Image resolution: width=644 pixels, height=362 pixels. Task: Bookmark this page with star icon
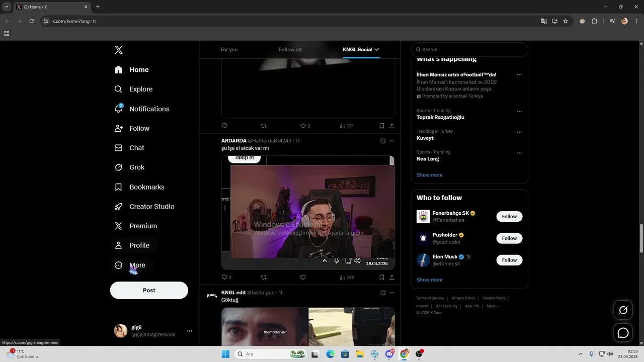(x=566, y=21)
